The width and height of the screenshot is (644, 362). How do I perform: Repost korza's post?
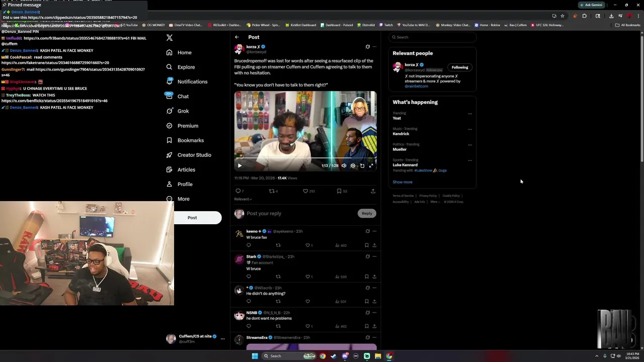272,191
